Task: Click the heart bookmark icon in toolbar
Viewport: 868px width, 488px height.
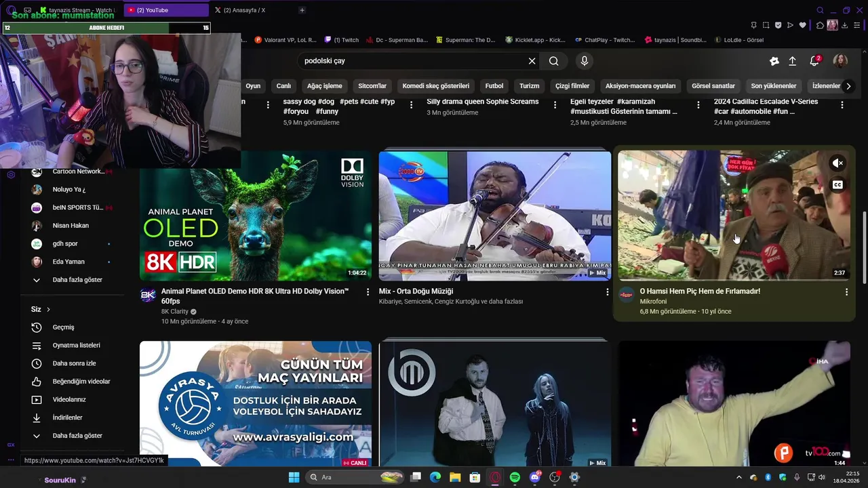Action: pos(802,25)
